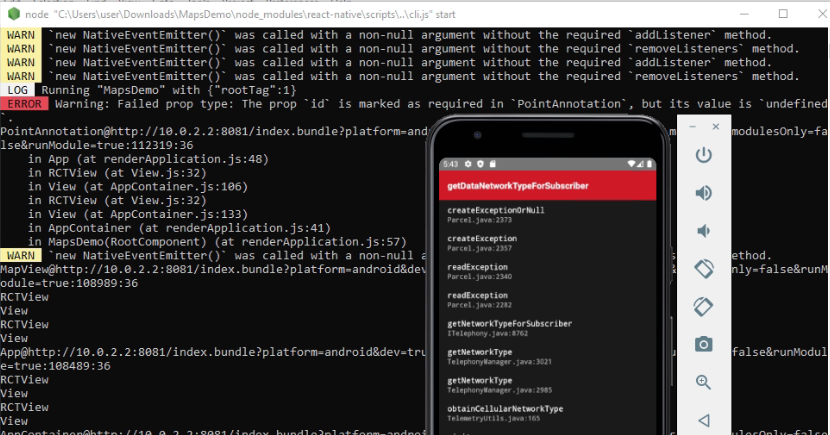The image size is (830, 435).
Task: Click the wifi icon in phone status bar
Action: pyautogui.click(x=631, y=164)
